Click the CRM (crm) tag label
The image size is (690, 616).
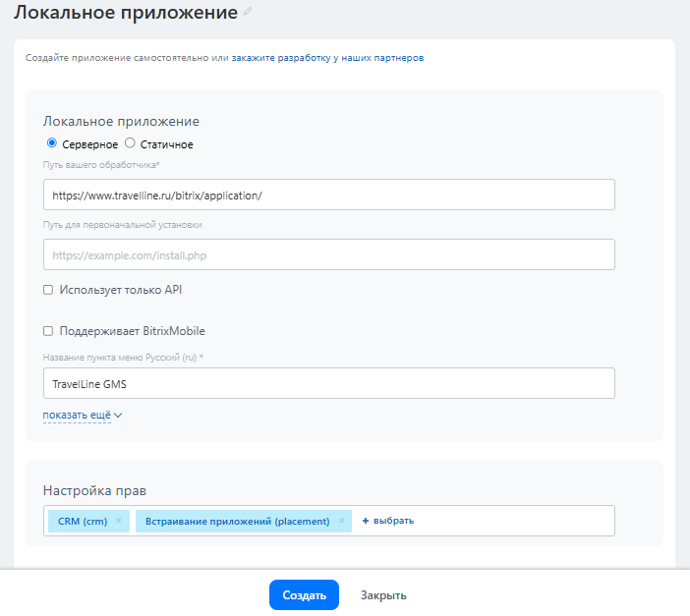tap(83, 521)
